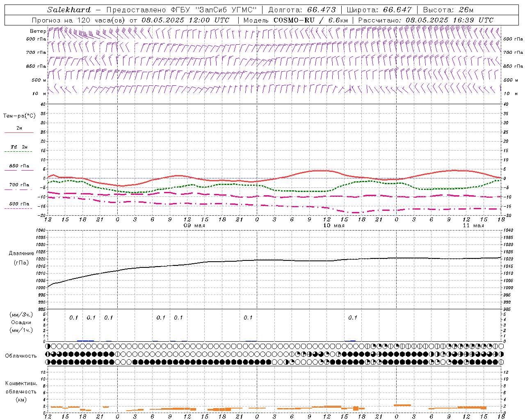Click the 09 мая date label
This screenshot has height=420, width=525.
(194, 226)
